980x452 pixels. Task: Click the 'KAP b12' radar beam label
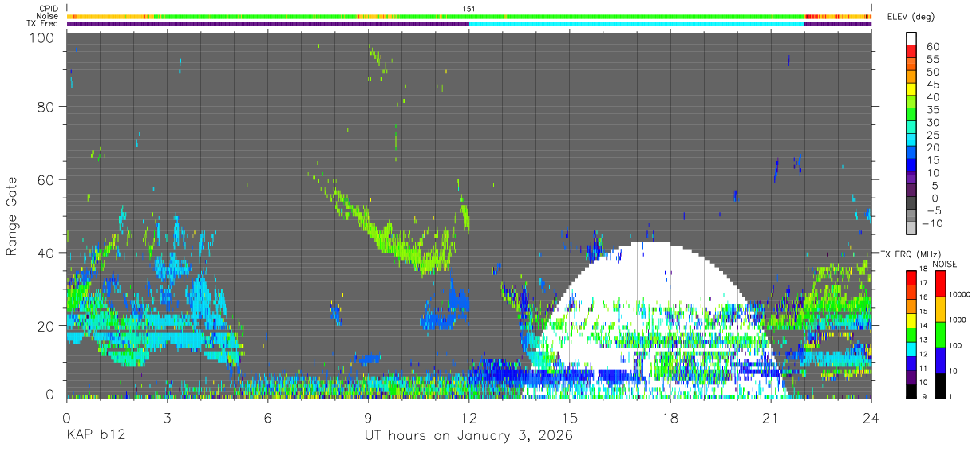coord(95,436)
